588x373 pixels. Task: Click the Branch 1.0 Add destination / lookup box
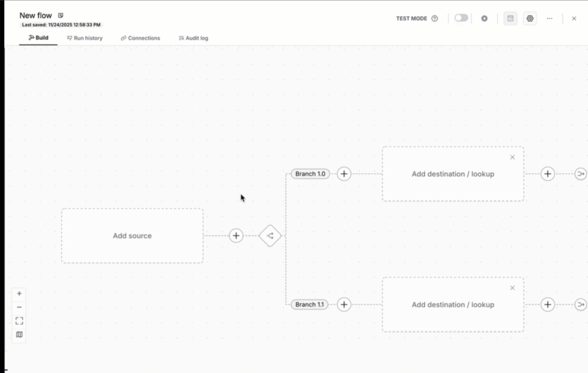(x=453, y=174)
